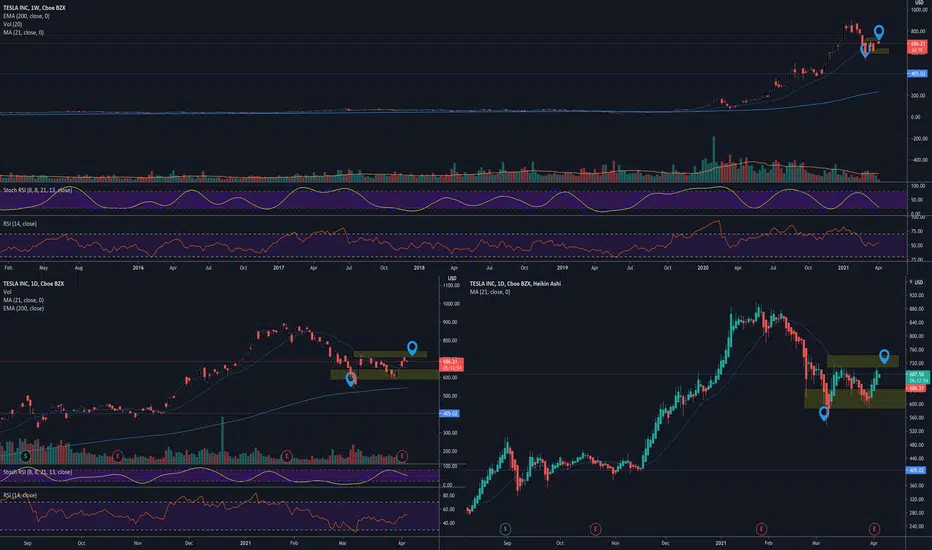The width and height of the screenshot is (932, 550).
Task: Select EMA (200, close) legend on daily chart
Action: click(23, 309)
